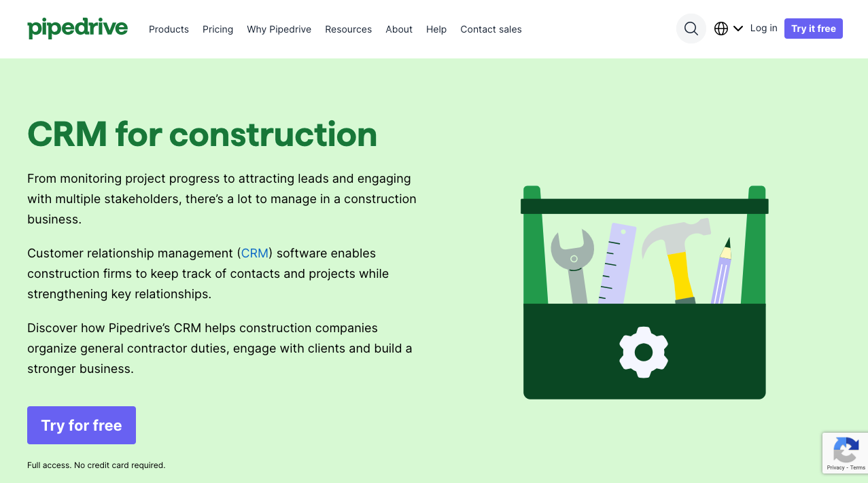The image size is (868, 483).
Task: Click the CRM for construction heading
Action: pos(202,134)
